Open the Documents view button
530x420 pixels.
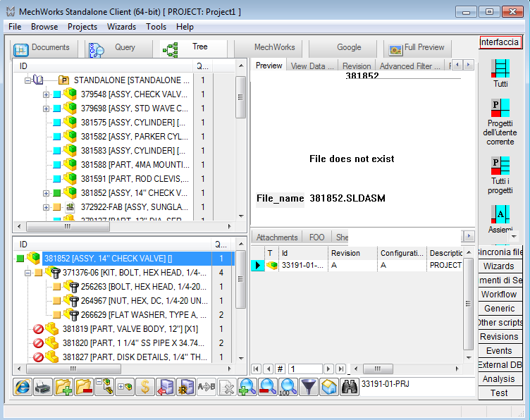[x=44, y=48]
